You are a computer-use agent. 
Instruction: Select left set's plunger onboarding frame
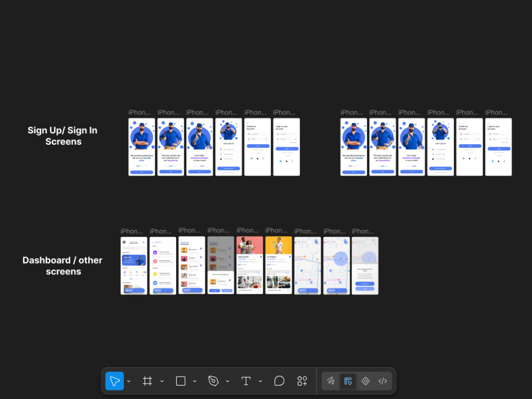[171, 147]
